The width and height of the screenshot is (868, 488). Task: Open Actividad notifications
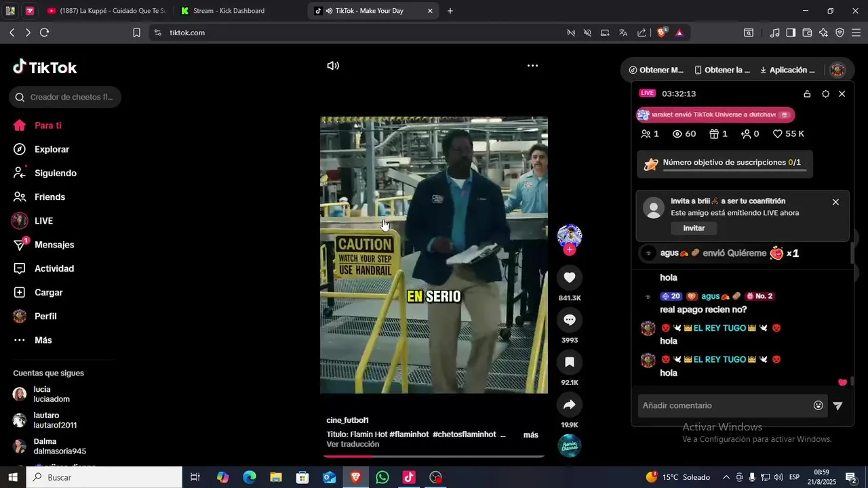click(x=54, y=268)
